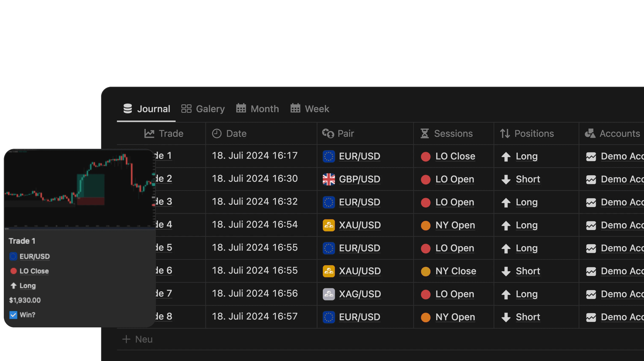The height and width of the screenshot is (361, 644).
Task: Click the Date column header
Action: (x=229, y=133)
